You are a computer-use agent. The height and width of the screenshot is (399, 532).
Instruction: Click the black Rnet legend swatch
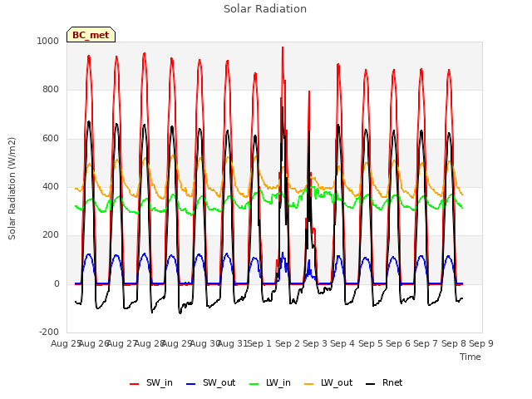(371, 384)
